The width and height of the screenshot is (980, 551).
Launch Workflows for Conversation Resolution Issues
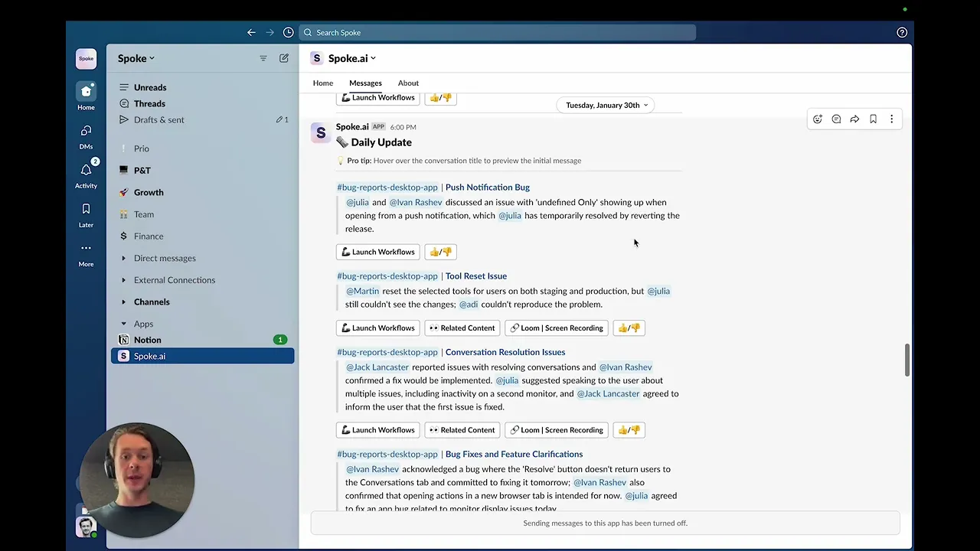(377, 430)
